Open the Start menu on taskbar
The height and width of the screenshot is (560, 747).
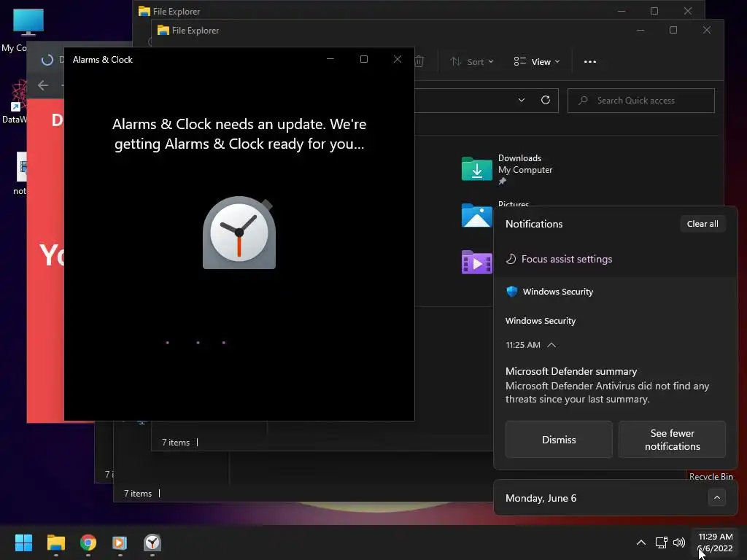[x=23, y=542]
